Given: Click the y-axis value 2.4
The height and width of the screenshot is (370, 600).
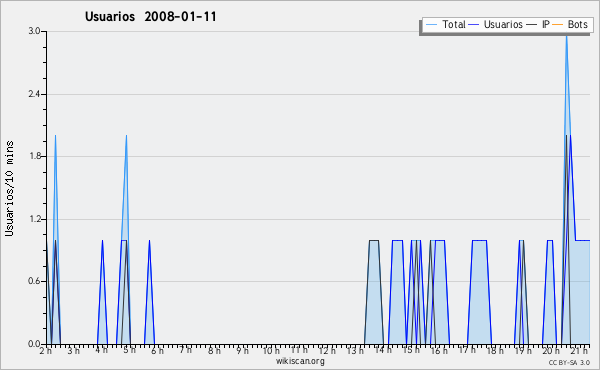Looking at the screenshot, I should click(35, 94).
